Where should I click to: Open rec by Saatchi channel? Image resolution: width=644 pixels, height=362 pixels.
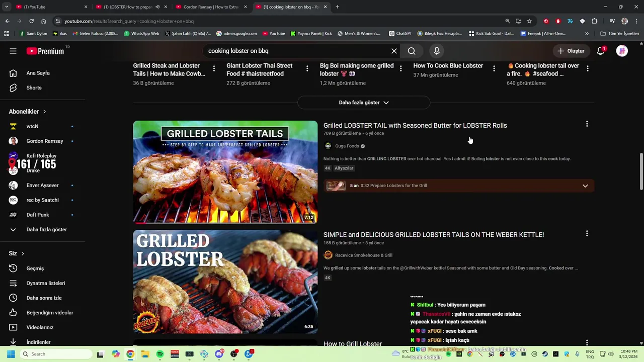point(43,200)
